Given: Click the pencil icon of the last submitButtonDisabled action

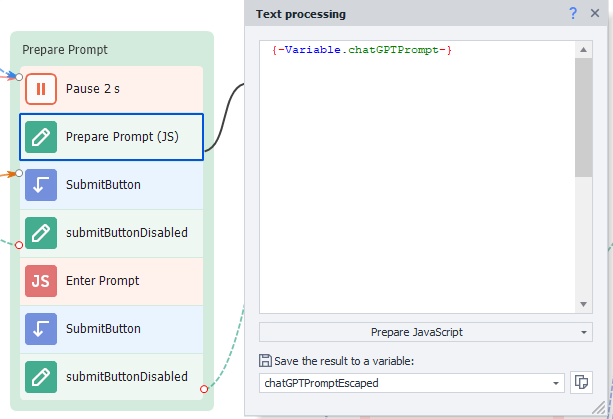Looking at the screenshot, I should pyautogui.click(x=41, y=377).
